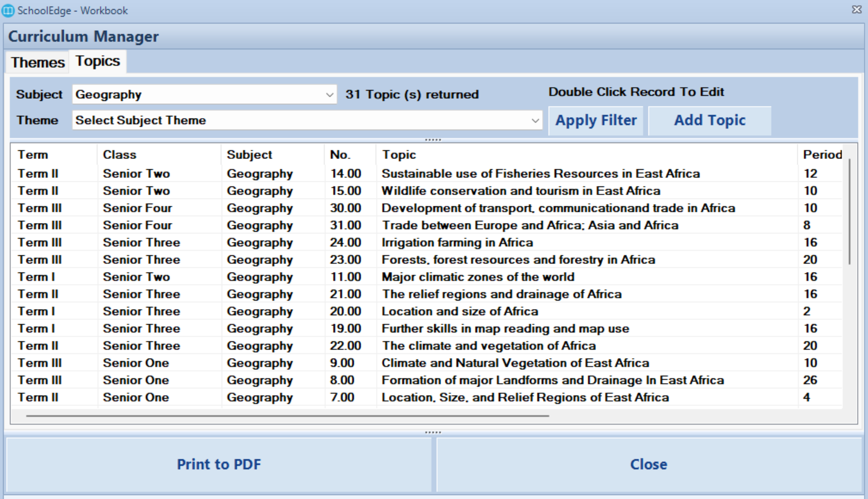Click the Period column header

pyautogui.click(x=822, y=155)
